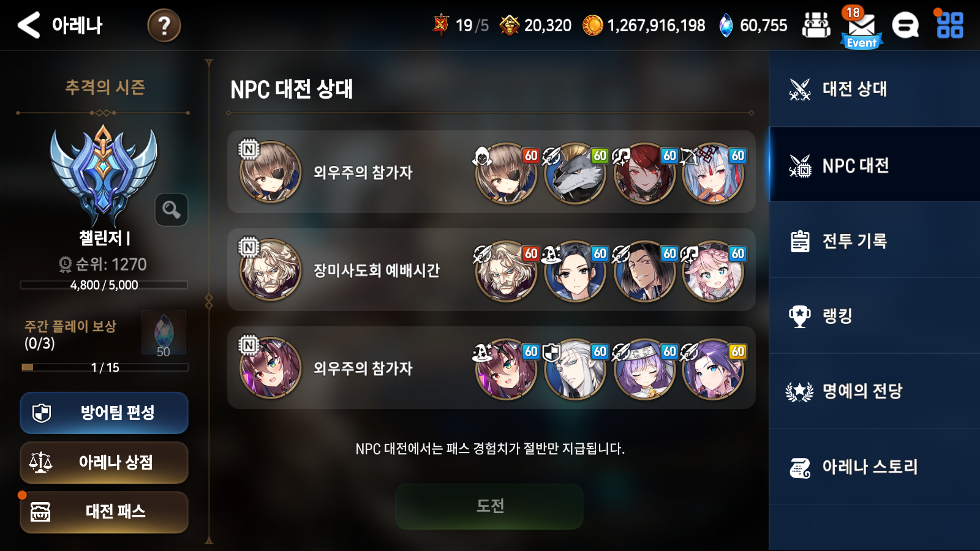Image resolution: width=980 pixels, height=551 pixels.
Task: Open 명예의 전당 menu
Action: point(875,391)
